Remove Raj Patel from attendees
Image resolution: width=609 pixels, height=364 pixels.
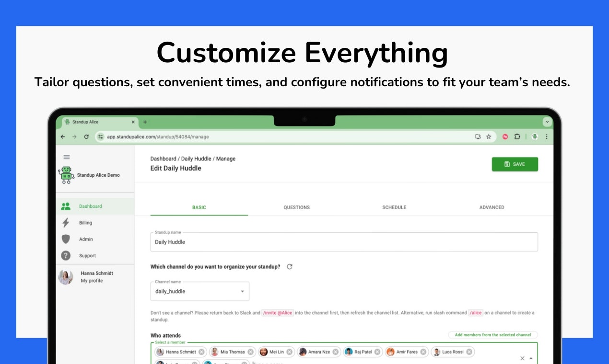(377, 352)
